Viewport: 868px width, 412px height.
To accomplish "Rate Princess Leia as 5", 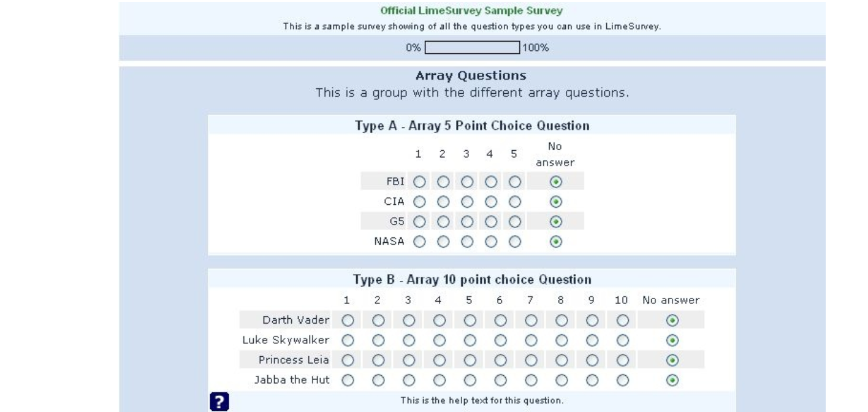I will 470,360.
